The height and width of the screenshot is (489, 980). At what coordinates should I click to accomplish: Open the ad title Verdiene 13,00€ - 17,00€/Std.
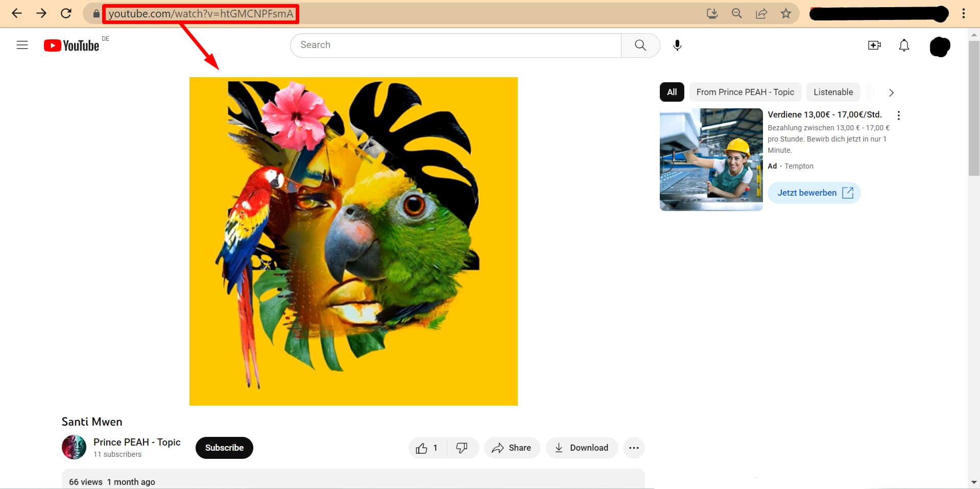[825, 114]
